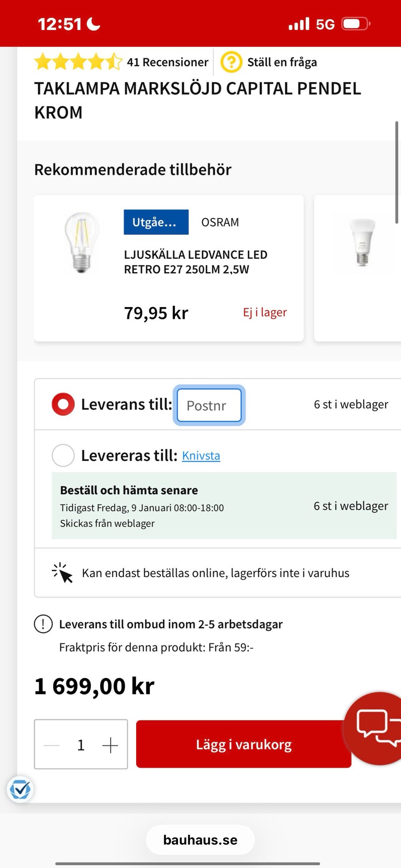Tap the blue checkmark badge icon
Viewport: 401px width, 868px height.
pyautogui.click(x=20, y=789)
